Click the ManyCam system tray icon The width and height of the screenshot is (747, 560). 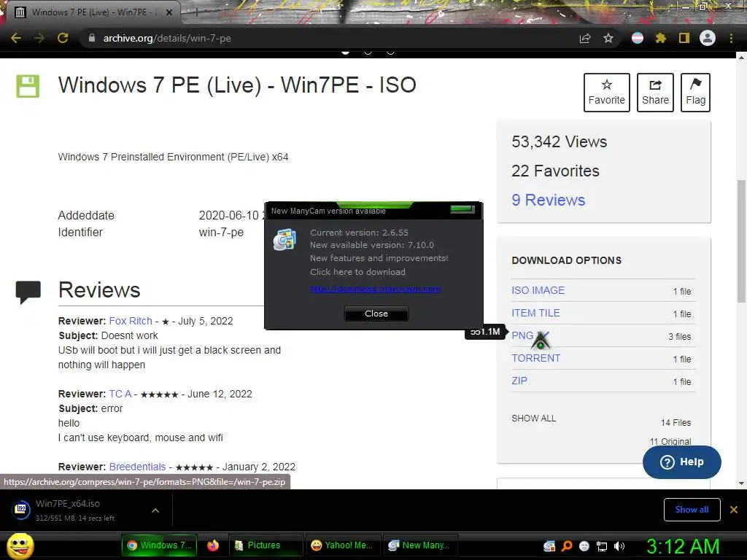pos(549,546)
